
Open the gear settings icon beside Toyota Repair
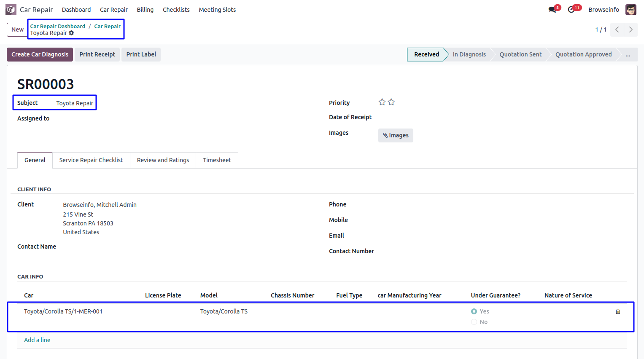click(x=71, y=33)
